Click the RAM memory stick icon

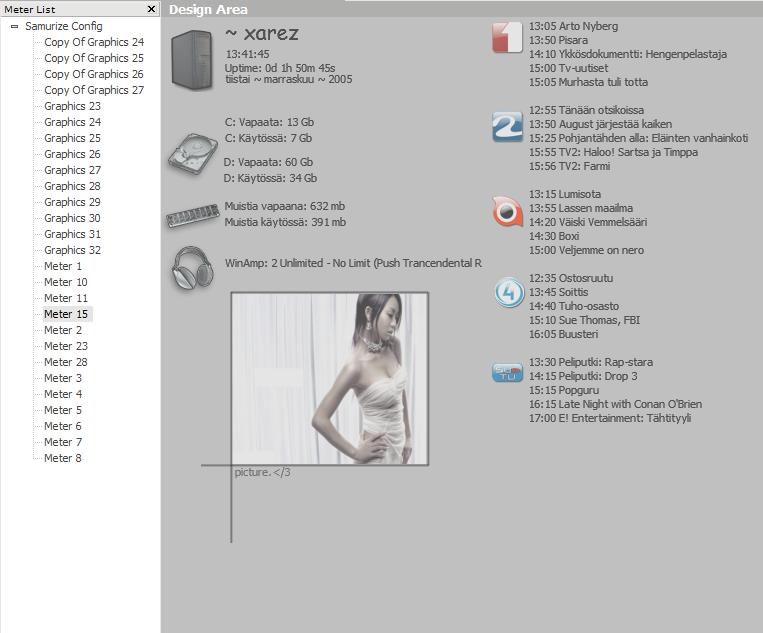(192, 215)
